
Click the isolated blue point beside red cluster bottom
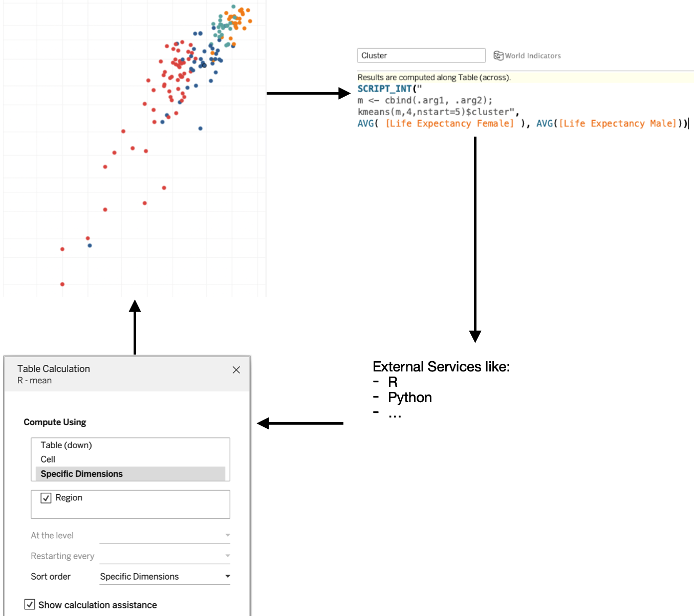[90, 246]
